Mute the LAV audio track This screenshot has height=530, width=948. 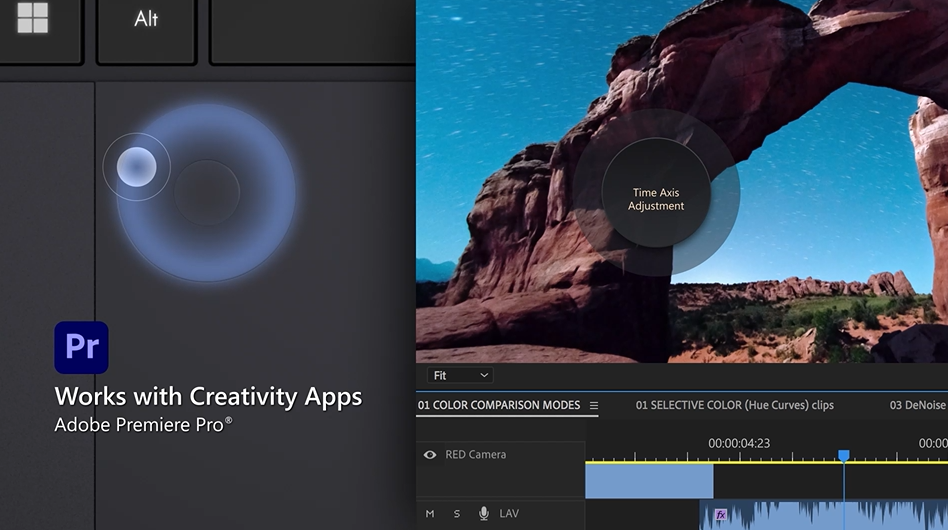(430, 514)
